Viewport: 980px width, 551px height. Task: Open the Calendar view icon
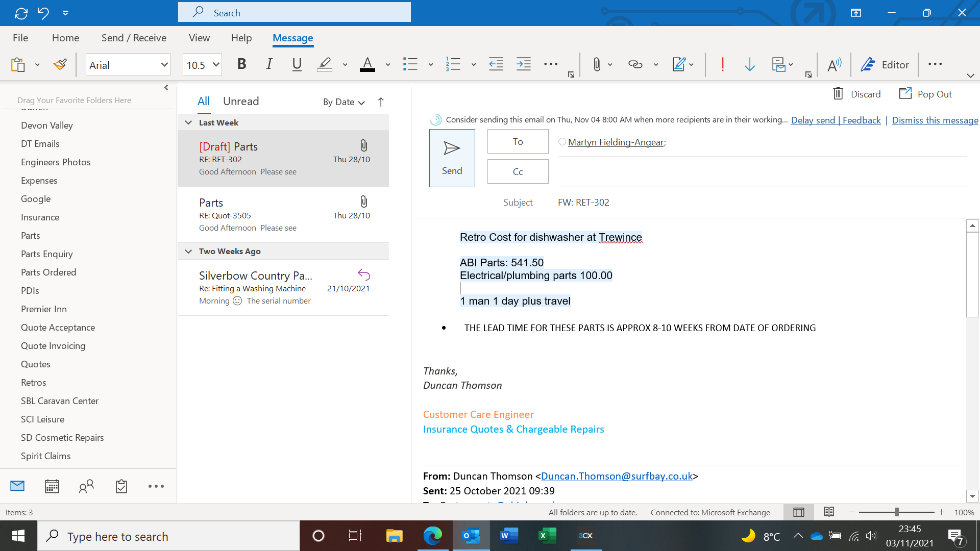pos(52,486)
